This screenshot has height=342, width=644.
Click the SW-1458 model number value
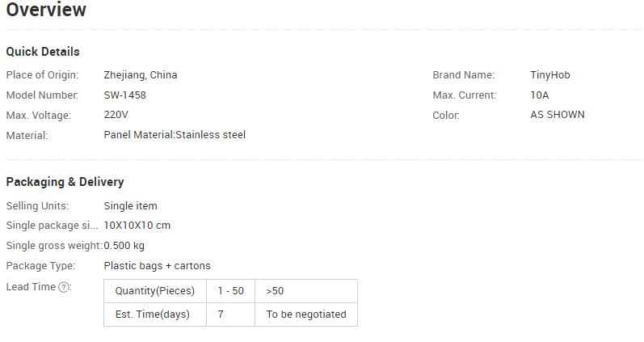tap(125, 95)
